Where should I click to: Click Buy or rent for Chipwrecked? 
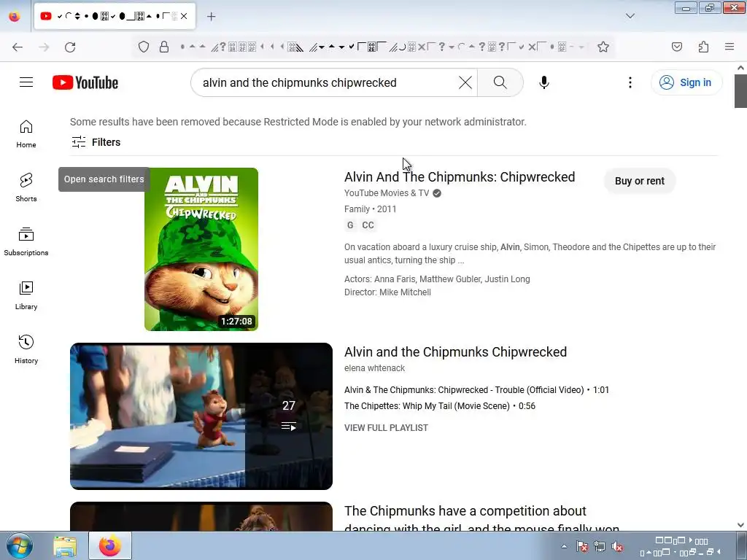pos(639,181)
